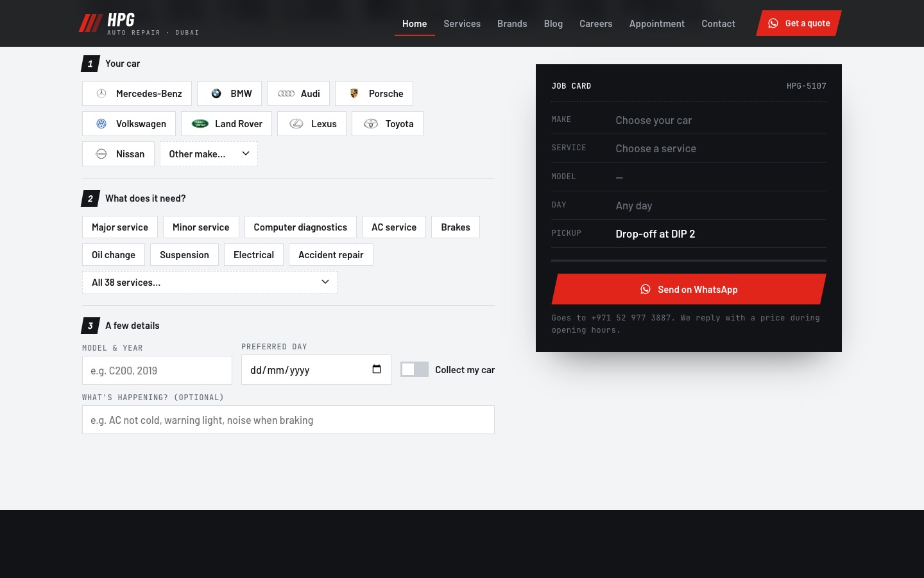Click WhatsApp icon in Send on WhatsApp button

[646, 290]
